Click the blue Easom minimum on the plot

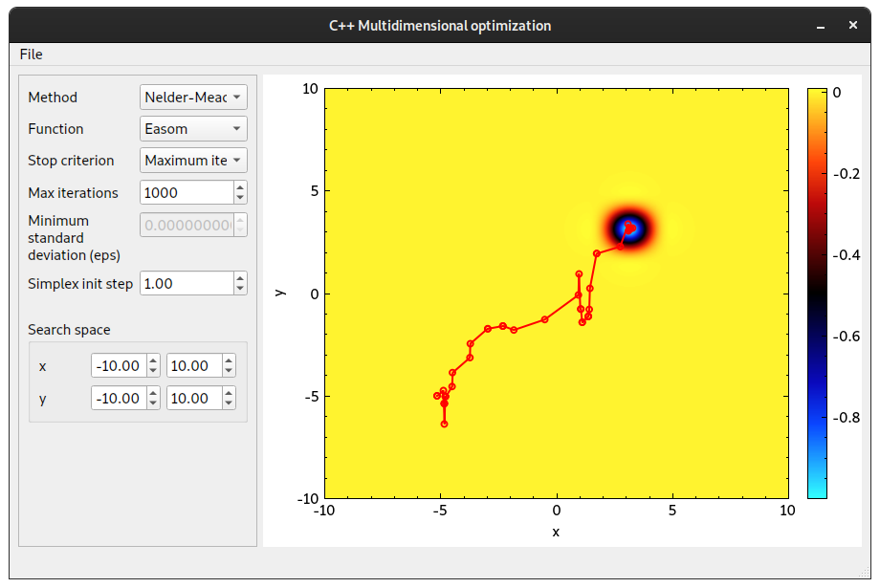[x=629, y=229]
